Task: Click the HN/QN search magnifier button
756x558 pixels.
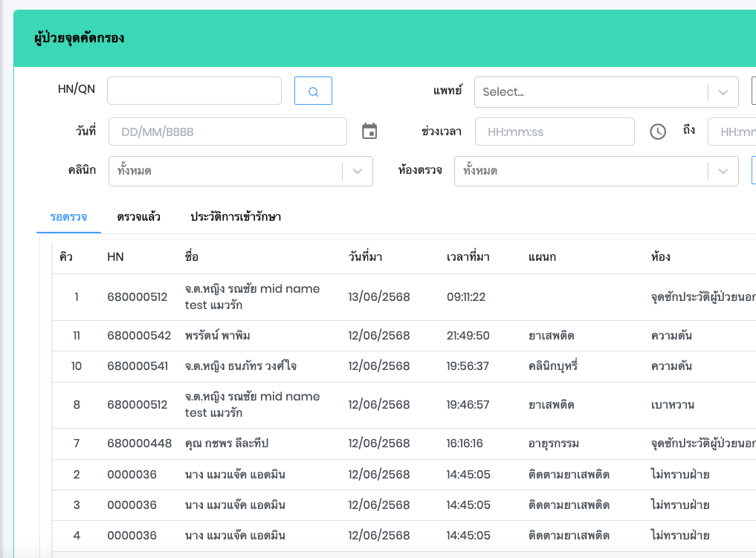Action: (x=313, y=91)
